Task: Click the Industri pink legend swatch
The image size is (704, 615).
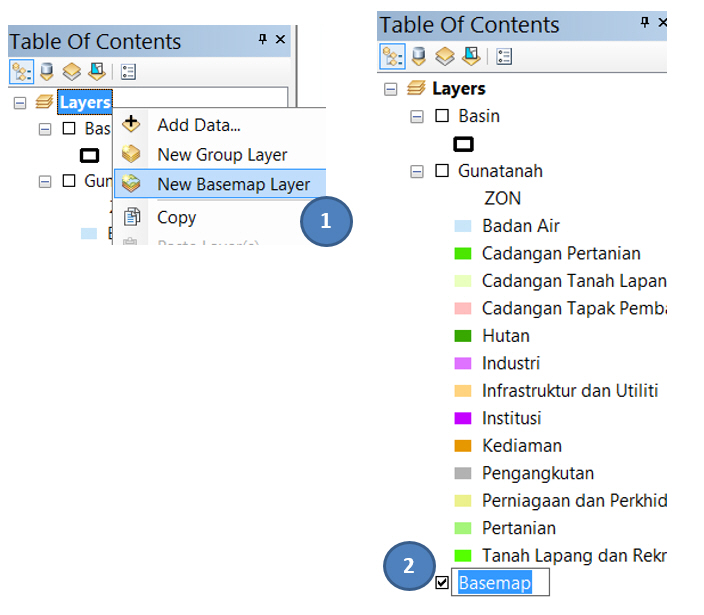Action: coord(462,363)
